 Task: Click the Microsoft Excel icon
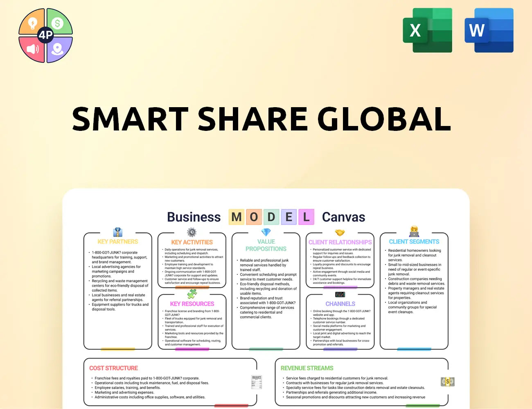coord(428,30)
